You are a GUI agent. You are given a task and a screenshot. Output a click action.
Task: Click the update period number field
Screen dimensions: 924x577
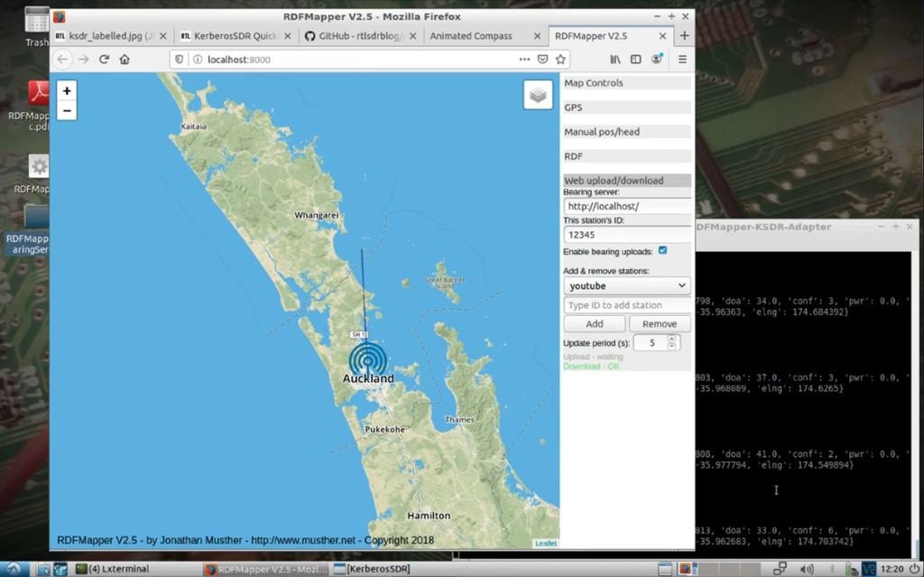pos(651,343)
